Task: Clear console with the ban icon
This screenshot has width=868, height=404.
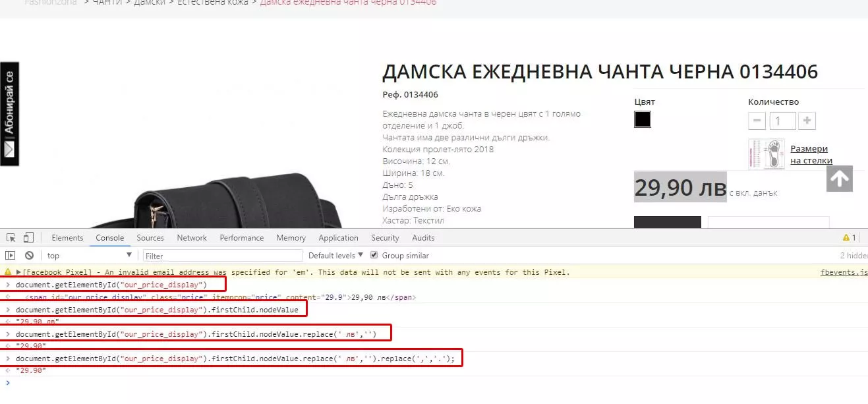Action: pyautogui.click(x=29, y=255)
